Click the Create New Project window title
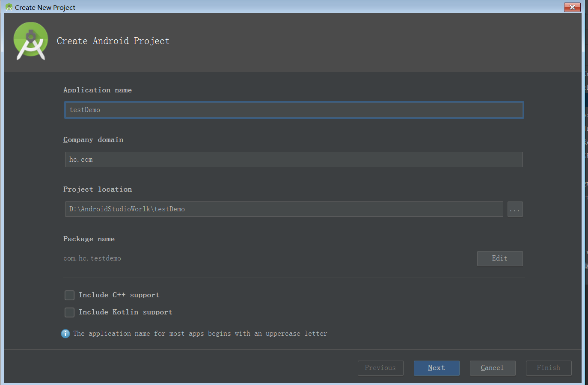The height and width of the screenshot is (385, 588). pos(45,8)
